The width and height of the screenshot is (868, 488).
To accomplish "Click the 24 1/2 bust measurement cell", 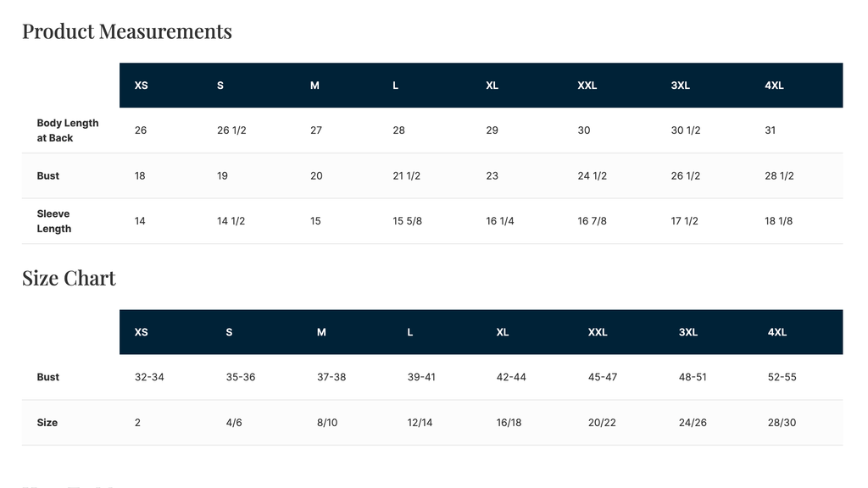I will click(x=592, y=176).
